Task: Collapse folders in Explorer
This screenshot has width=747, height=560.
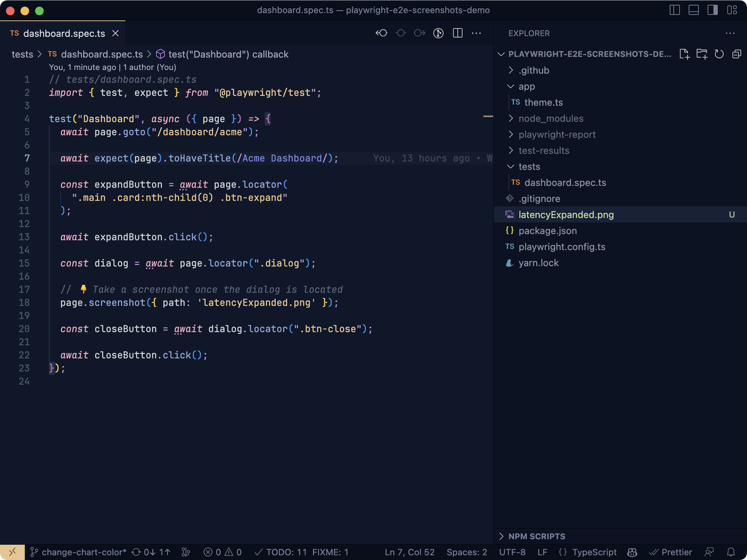Action: click(x=736, y=54)
